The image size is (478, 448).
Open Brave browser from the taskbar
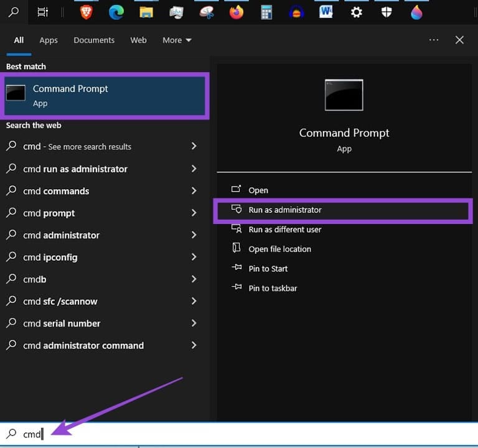(x=87, y=12)
